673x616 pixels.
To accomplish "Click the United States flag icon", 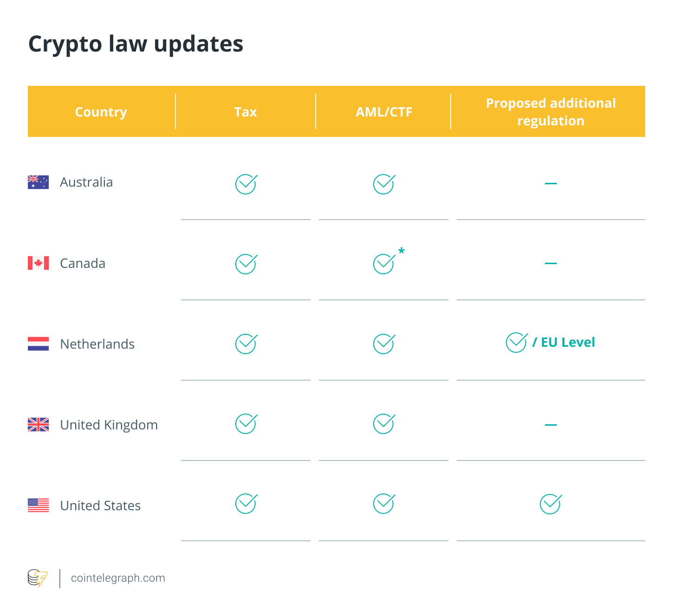I will pos(38,506).
